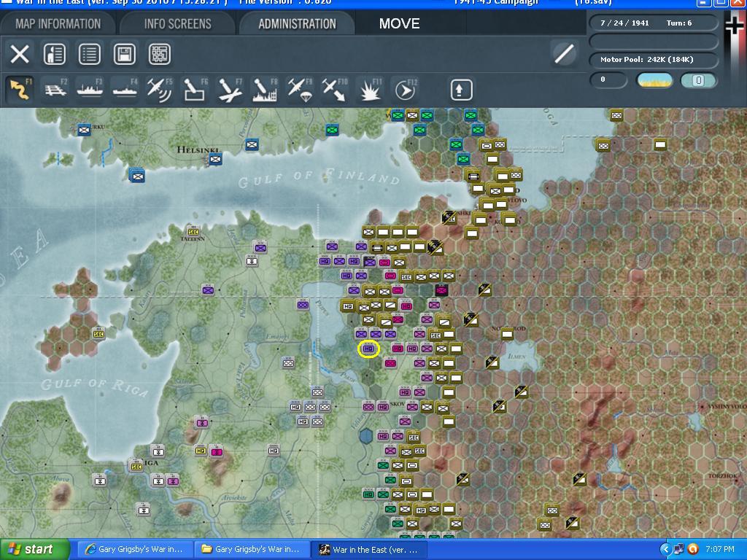
Task: Click the left counter field showing 0
Action: 608,80
